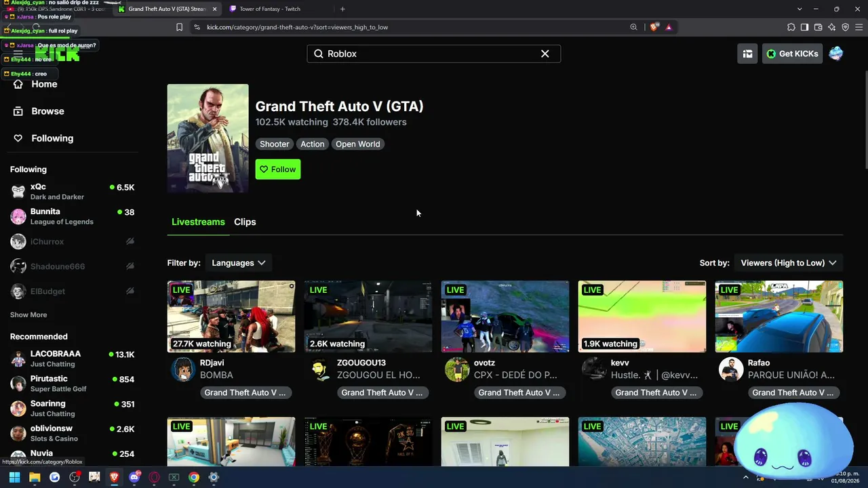The image size is (868, 488).
Task: Open recommended channel Soaring
Action: click(x=73, y=408)
